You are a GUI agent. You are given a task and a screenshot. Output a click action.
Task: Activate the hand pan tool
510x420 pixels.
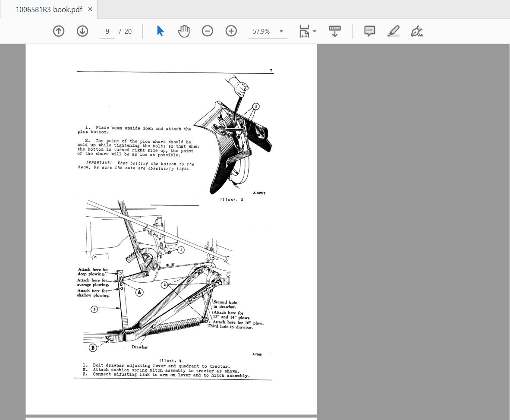click(x=184, y=31)
